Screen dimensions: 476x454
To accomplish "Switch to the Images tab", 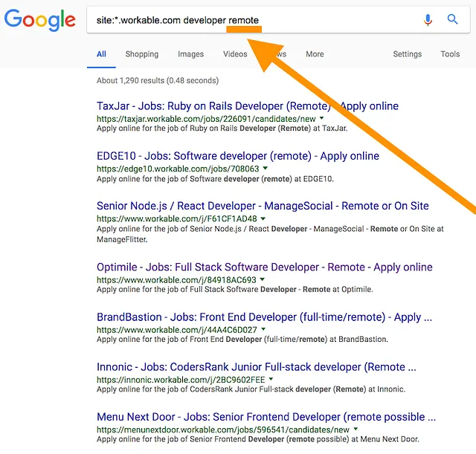I will (x=190, y=54).
